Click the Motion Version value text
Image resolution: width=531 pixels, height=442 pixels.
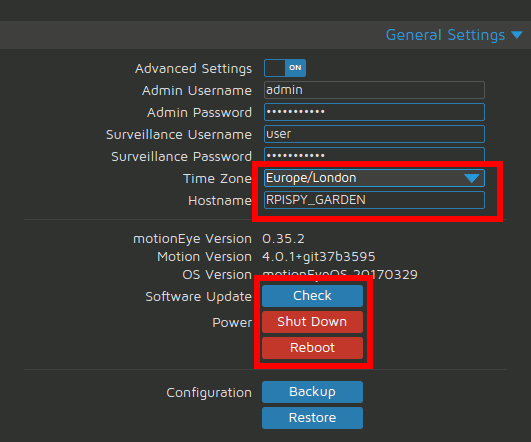click(319, 257)
